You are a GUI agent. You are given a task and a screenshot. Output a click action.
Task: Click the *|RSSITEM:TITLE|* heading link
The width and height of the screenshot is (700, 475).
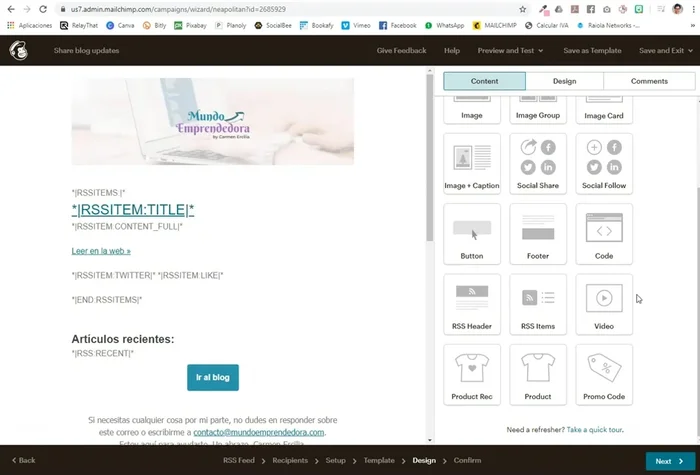click(133, 210)
